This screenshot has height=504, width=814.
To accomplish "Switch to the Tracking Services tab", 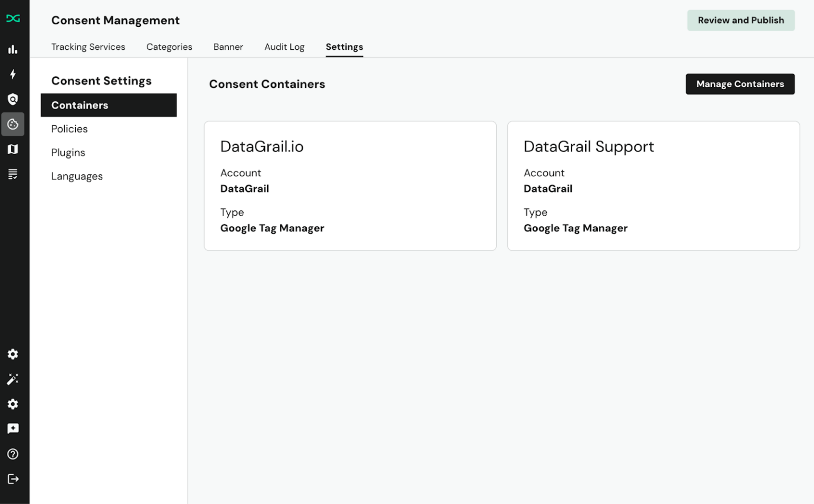I will [x=88, y=47].
